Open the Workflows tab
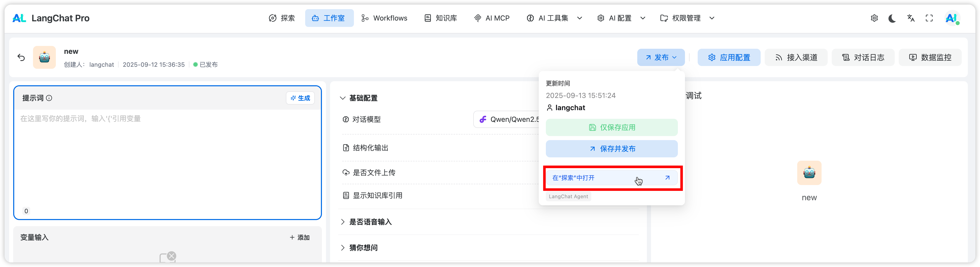The height and width of the screenshot is (267, 980). tap(384, 18)
